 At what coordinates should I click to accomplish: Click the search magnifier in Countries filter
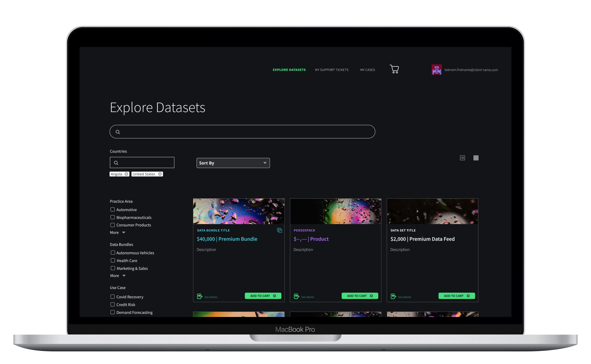[116, 163]
